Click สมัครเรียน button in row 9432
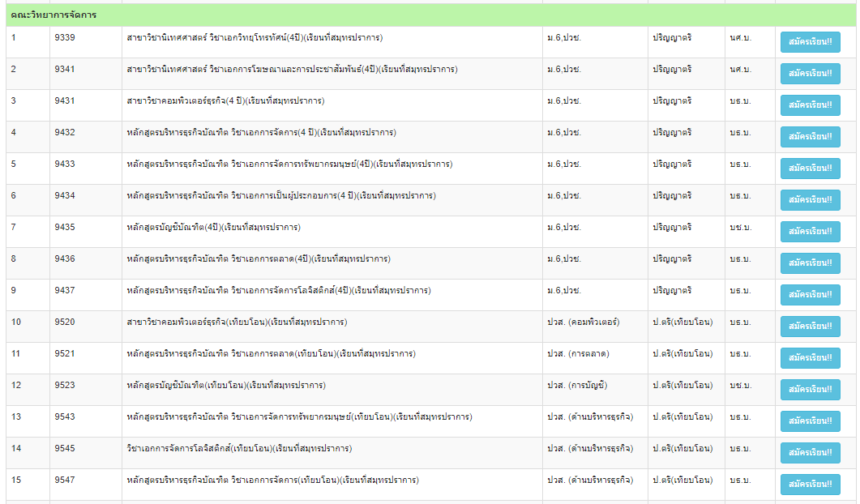Image resolution: width=860 pixels, height=504 pixels. click(810, 137)
